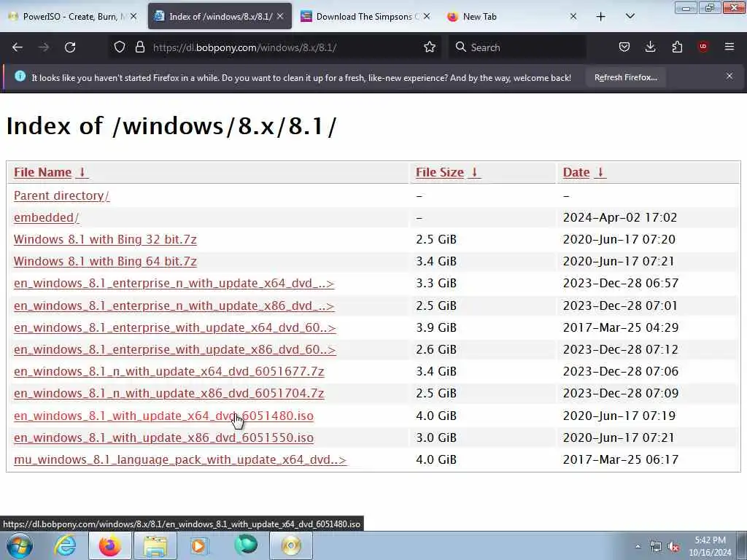Download en_windows_8.1_with_update_x86_dvd_6051550.iso
Image resolution: width=747 pixels, height=560 pixels.
(163, 437)
